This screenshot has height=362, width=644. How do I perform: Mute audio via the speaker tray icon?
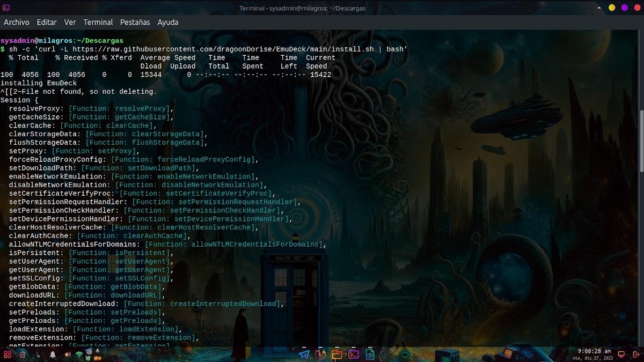tap(68, 354)
